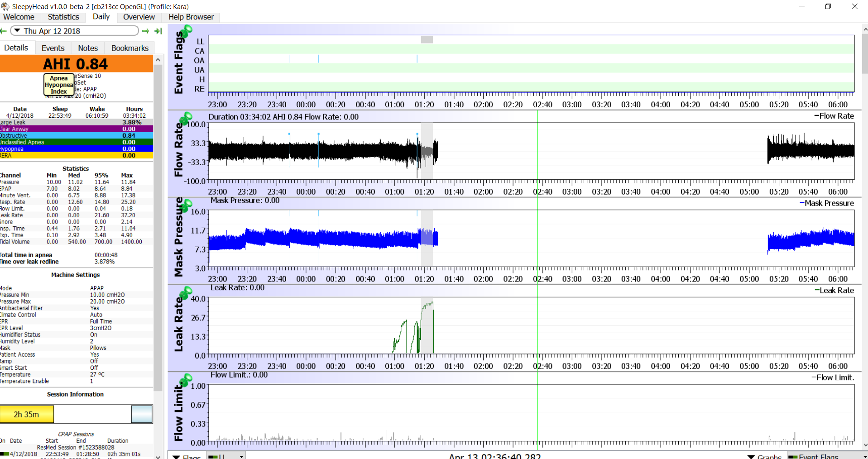
Task: Click the Duration 03:34:02 AHI 0.84 header
Action: pyautogui.click(x=283, y=117)
